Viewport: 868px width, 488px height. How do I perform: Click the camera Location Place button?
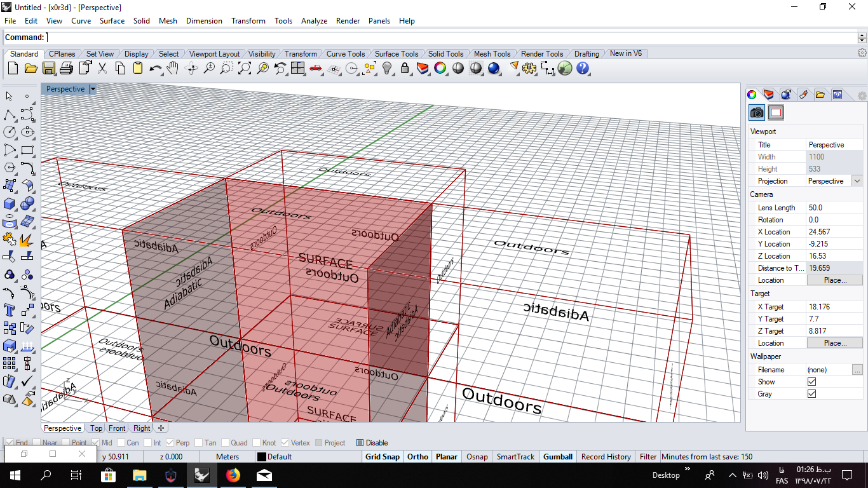click(x=835, y=280)
